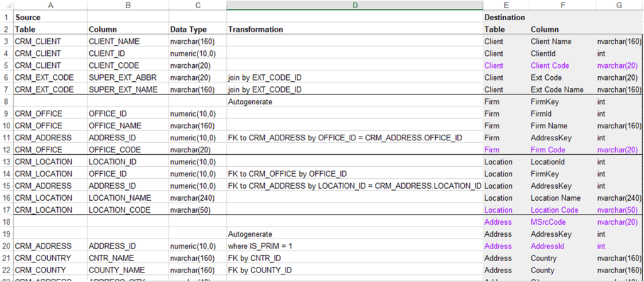
Task: Click the Autogenerate cell in row 19
Action: click(x=355, y=234)
